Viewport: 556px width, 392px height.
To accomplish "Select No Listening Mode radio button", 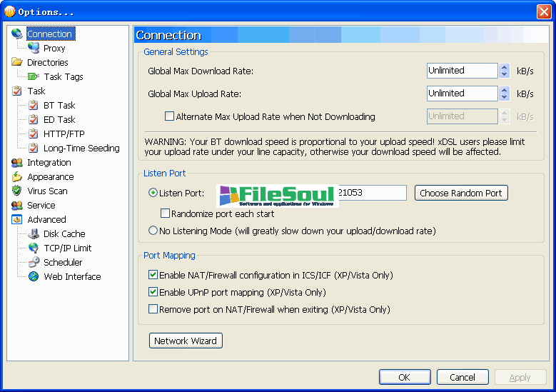I will (x=153, y=231).
